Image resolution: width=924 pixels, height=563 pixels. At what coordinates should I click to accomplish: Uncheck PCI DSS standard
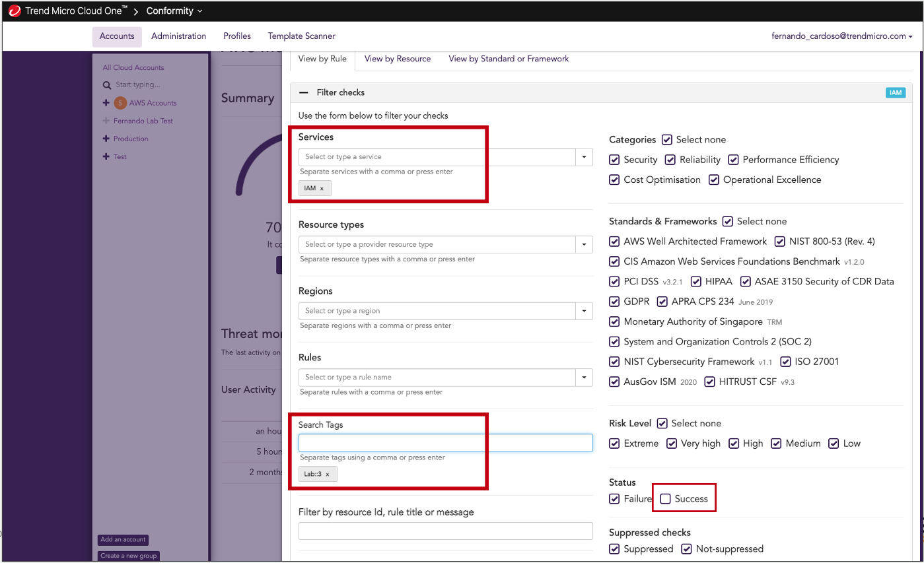614,282
